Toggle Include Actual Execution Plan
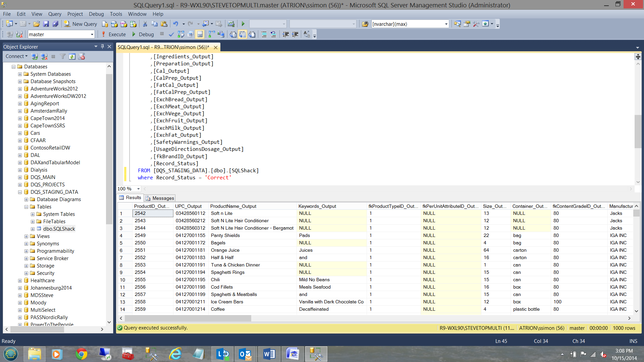Viewport: 644px width, 362px height. 211,34
